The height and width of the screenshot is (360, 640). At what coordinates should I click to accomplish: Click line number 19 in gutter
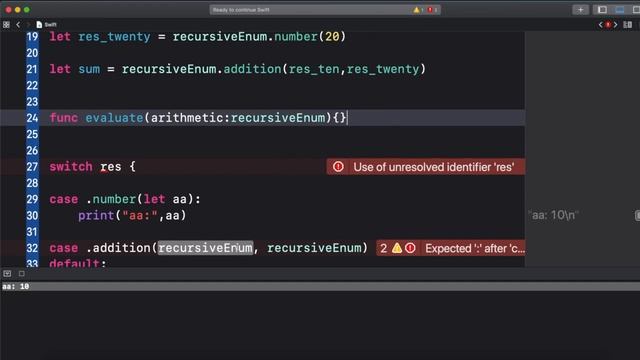(32, 37)
